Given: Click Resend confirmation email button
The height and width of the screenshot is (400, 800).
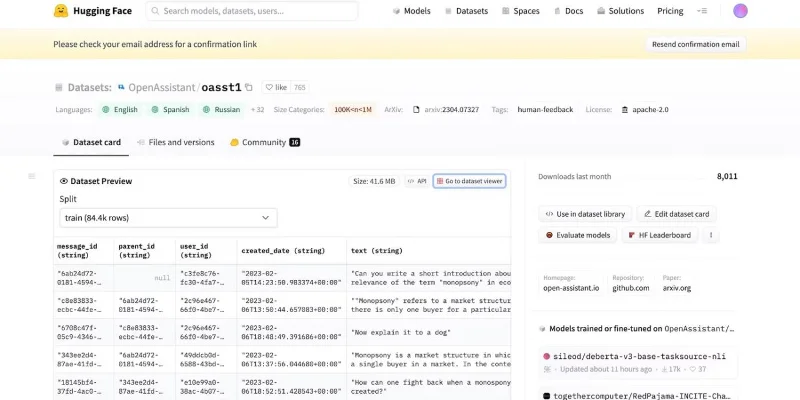Looking at the screenshot, I should [x=695, y=44].
